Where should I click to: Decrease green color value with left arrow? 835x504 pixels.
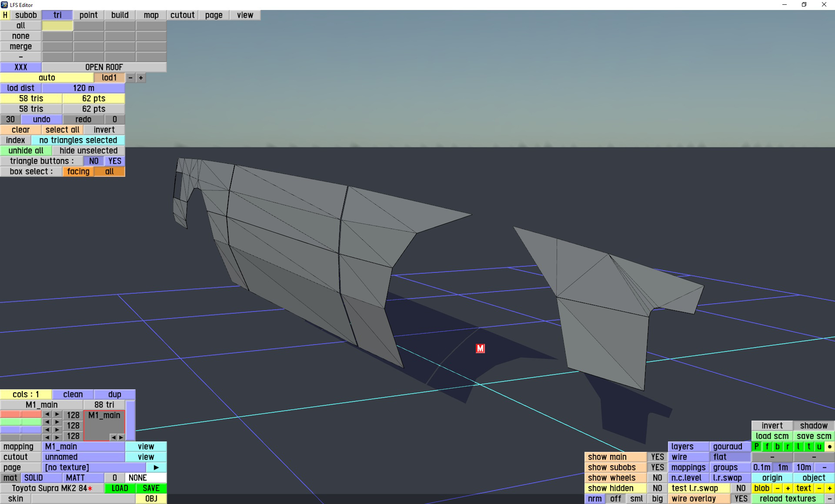pyautogui.click(x=47, y=422)
